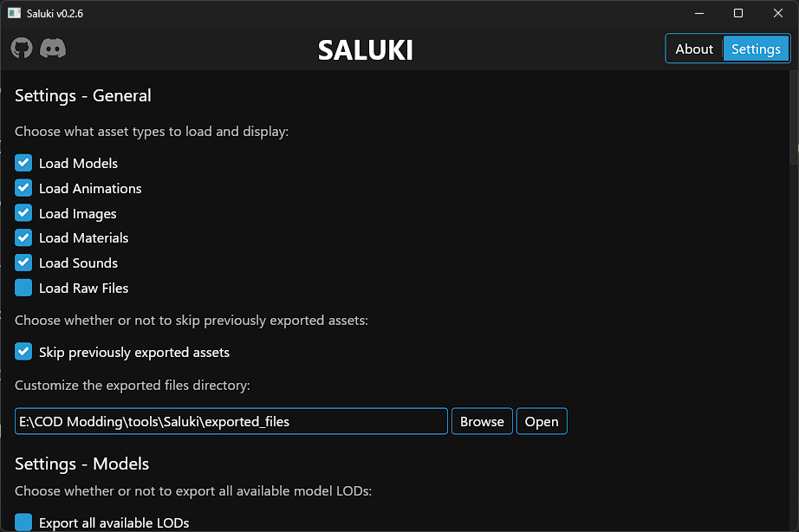Screen dimensions: 799x532
Task: Close the Saluki window
Action: 777,13
